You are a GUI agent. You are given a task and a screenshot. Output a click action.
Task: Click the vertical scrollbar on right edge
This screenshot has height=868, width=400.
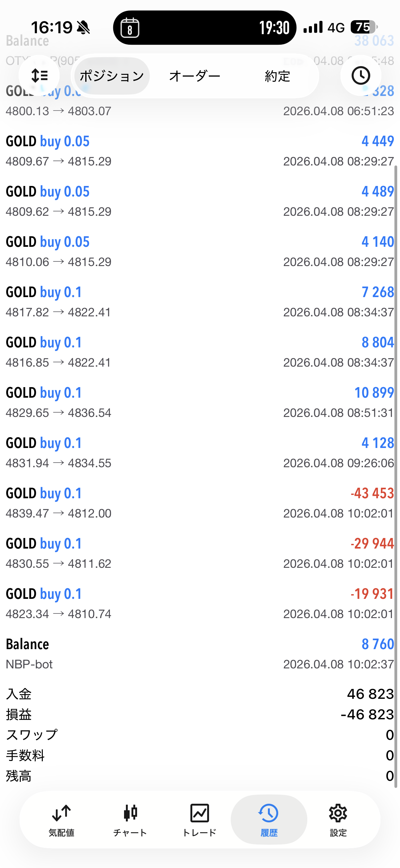coord(396,472)
